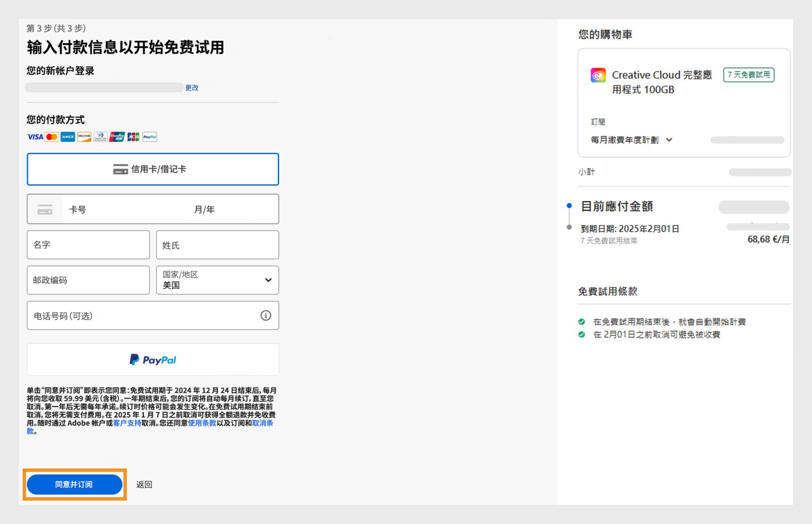Click 您的付款方式 heading

[x=55, y=120]
